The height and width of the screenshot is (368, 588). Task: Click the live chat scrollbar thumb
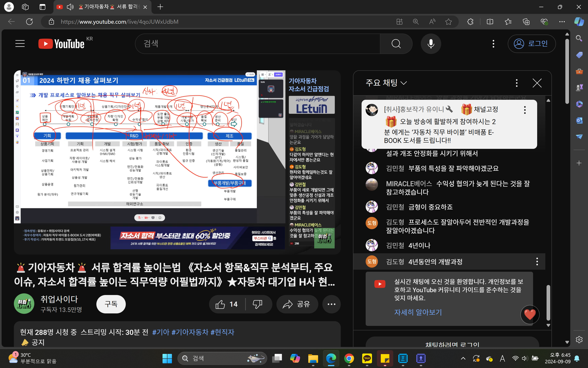[548, 303]
